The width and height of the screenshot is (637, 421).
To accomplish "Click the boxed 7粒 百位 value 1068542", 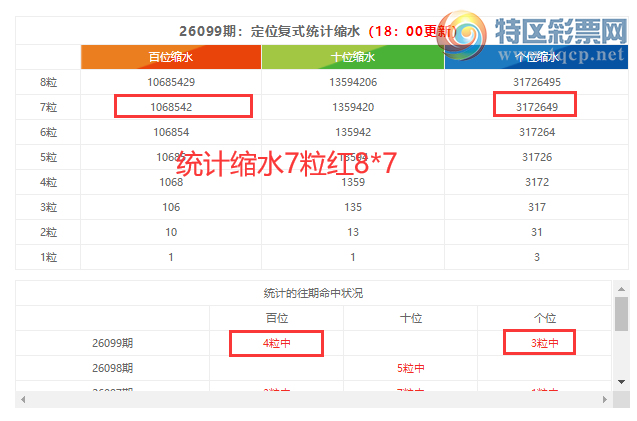I will click(182, 106).
